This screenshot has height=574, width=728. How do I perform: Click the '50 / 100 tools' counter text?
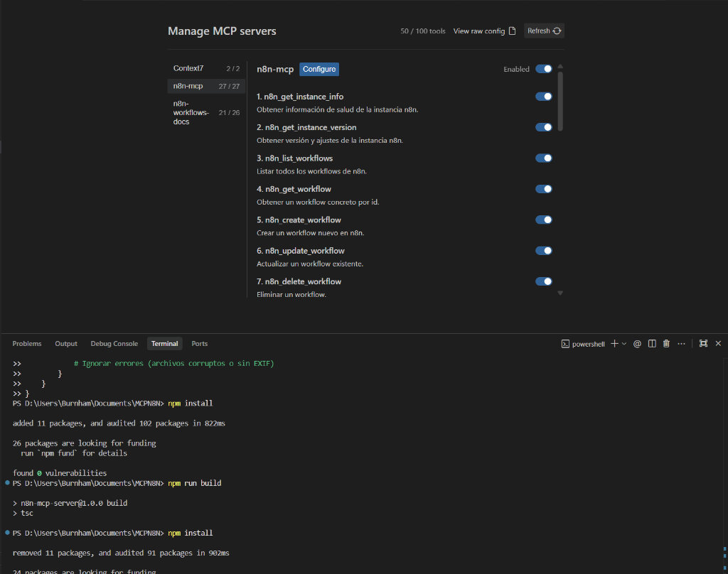[x=422, y=31]
